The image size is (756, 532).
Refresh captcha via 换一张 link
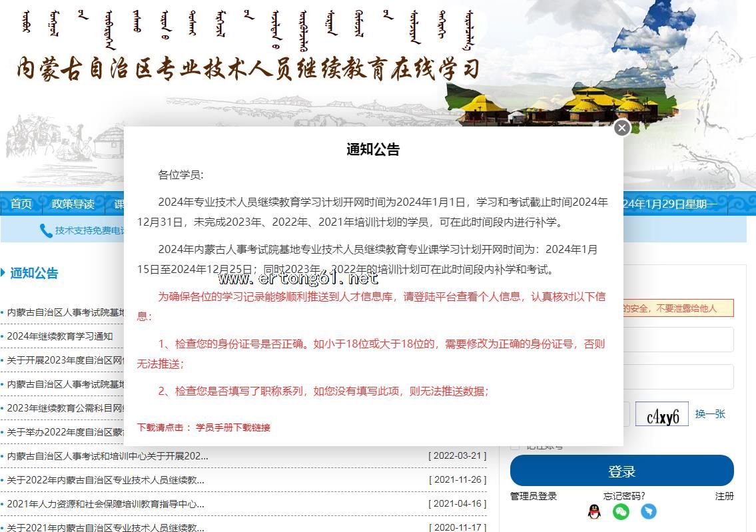pyautogui.click(x=710, y=414)
